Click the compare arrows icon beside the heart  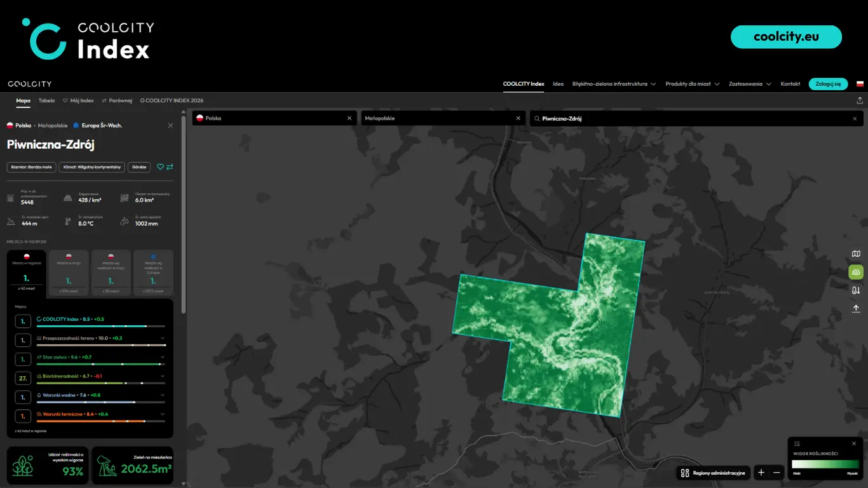[170, 167]
